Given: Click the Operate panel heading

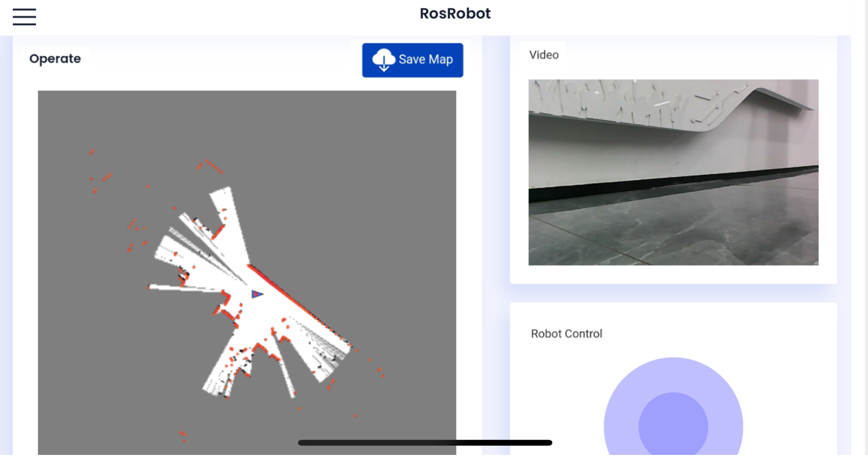Looking at the screenshot, I should [x=55, y=59].
